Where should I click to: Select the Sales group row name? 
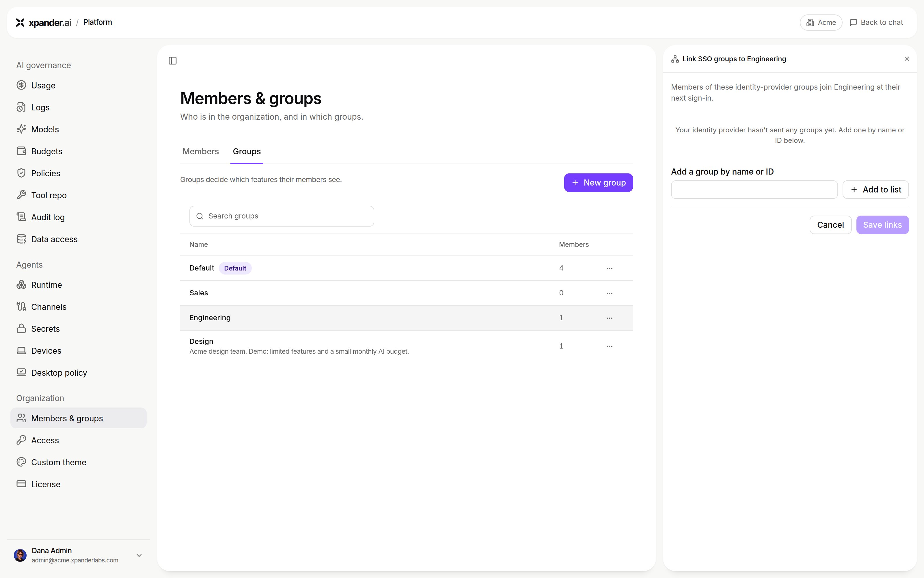click(x=199, y=293)
